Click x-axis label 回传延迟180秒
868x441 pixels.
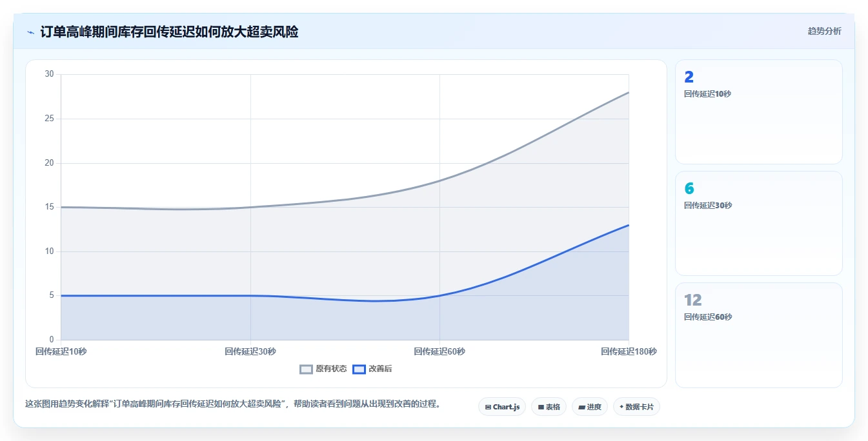(x=629, y=351)
